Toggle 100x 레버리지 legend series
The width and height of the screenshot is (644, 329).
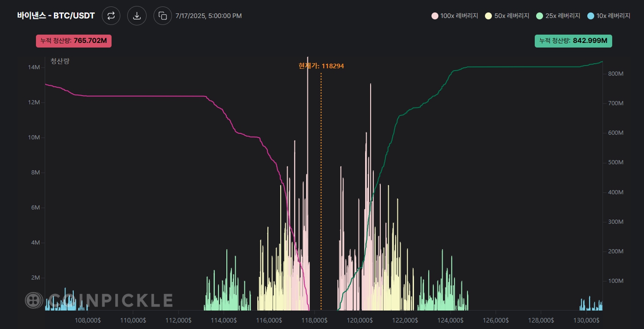pyautogui.click(x=455, y=16)
